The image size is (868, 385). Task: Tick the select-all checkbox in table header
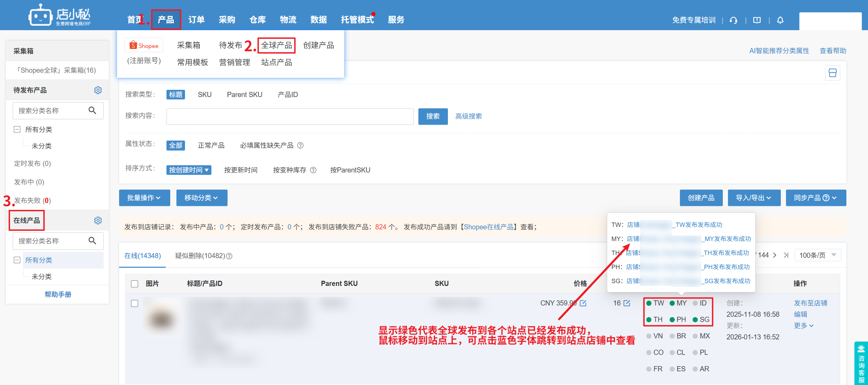pyautogui.click(x=135, y=284)
